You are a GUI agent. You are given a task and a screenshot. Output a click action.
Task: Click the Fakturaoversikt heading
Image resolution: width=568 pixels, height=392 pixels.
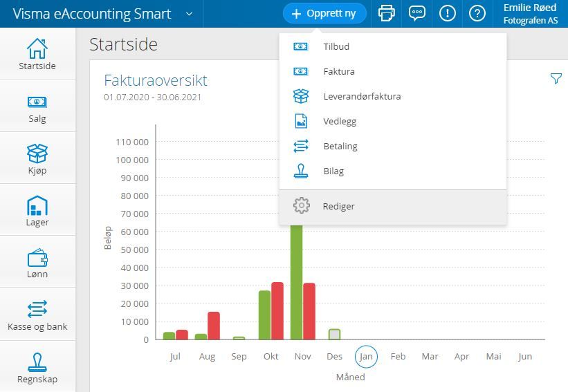click(156, 80)
